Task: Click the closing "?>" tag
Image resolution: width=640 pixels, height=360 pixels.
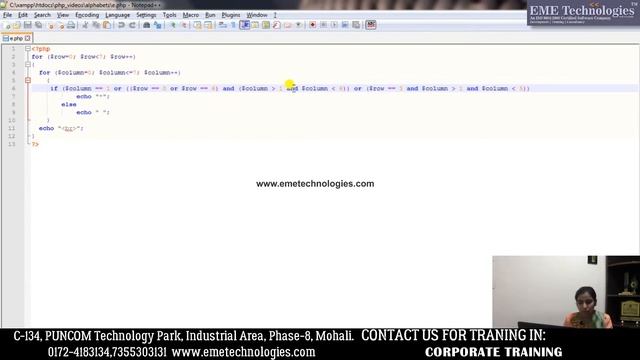Action: (36, 144)
